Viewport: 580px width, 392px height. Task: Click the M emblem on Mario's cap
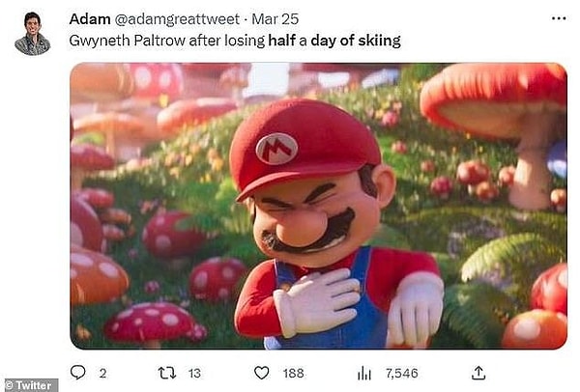coord(275,148)
